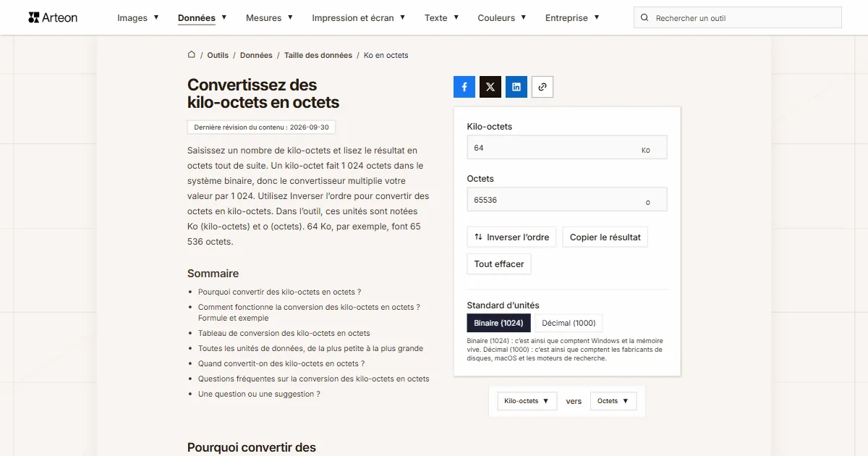
Task: Share the page on X
Action: pos(490,87)
